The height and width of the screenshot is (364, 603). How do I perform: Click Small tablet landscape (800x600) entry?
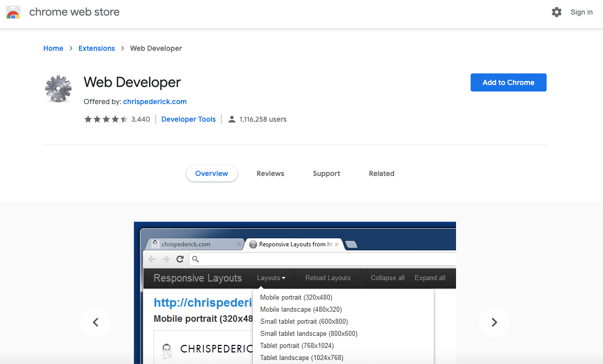(309, 334)
